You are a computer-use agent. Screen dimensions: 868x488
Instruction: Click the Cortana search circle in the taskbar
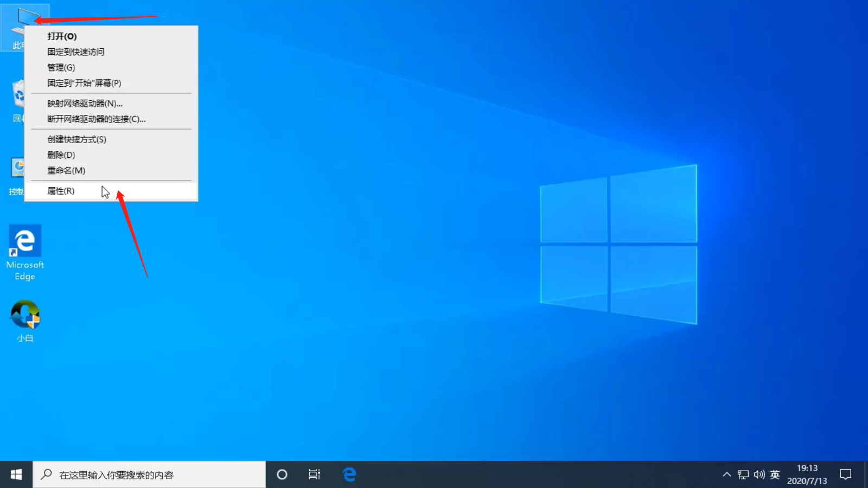282,474
